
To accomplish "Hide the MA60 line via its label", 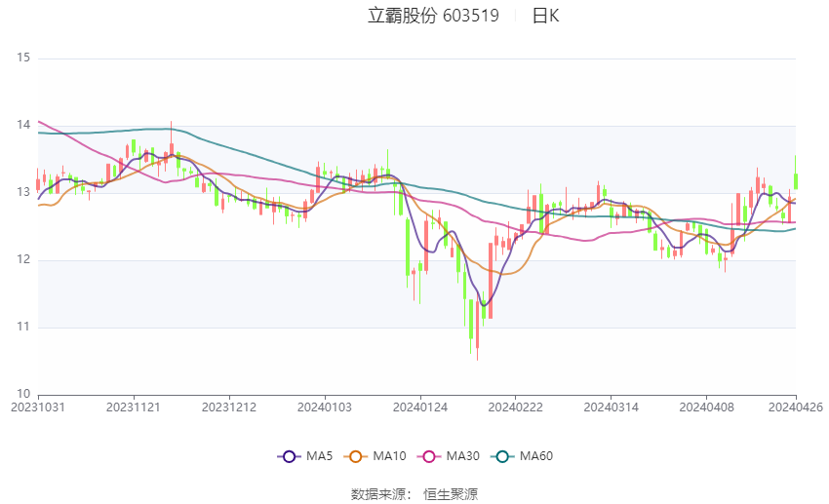I will click(536, 456).
